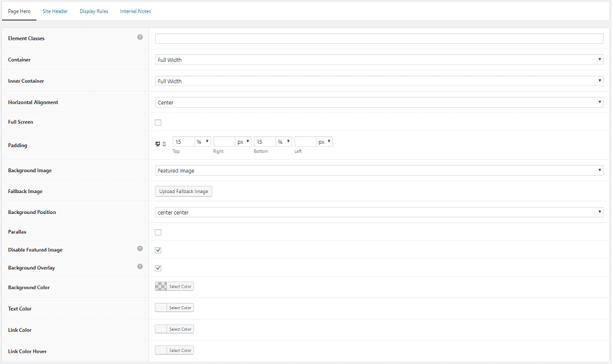Click help icon beside Disable Featured Image
The width and height of the screenshot is (612, 364).
pyautogui.click(x=140, y=249)
